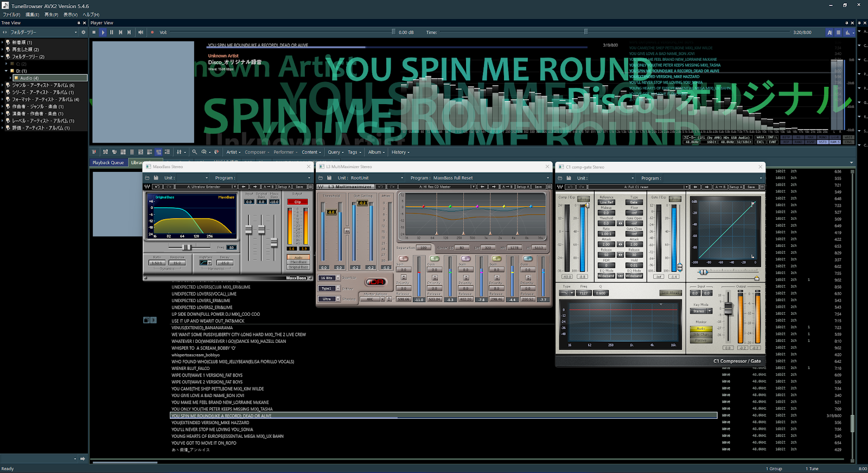Start playback with the Play button
Screen dimensions: 868x473
(103, 33)
